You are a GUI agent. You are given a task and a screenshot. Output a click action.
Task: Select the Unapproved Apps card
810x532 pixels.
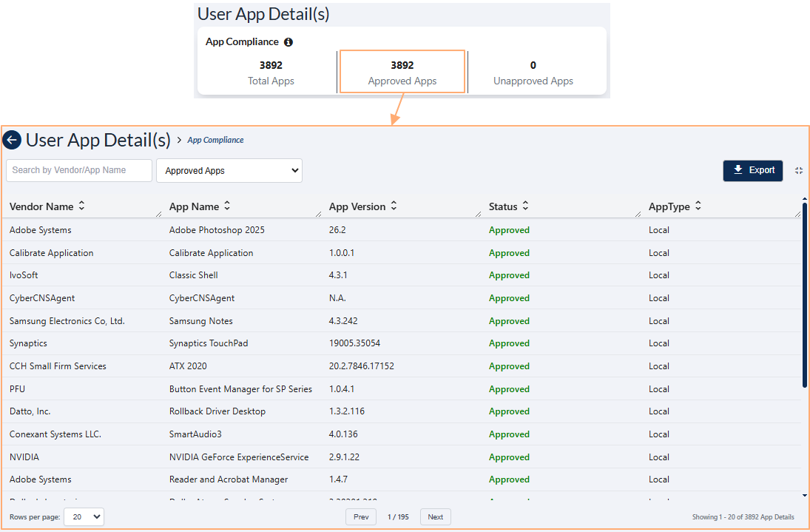(x=533, y=72)
